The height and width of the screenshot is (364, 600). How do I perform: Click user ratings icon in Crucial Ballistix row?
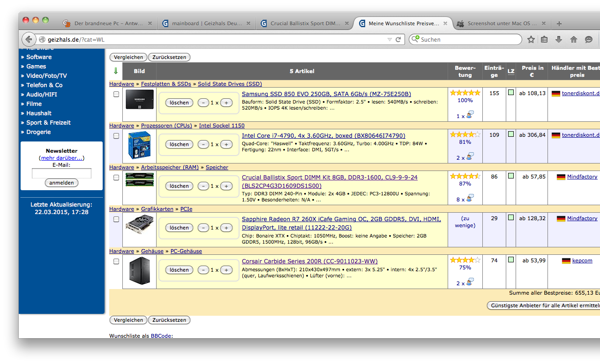point(470,198)
